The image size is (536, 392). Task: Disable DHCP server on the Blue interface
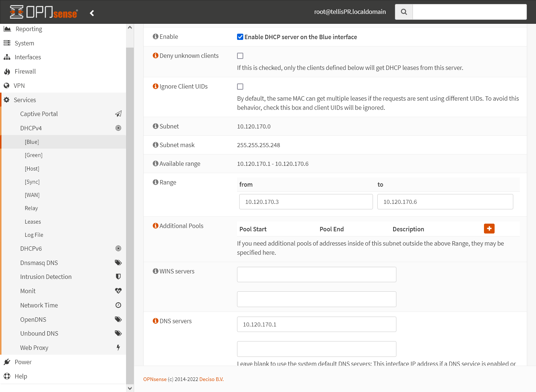(240, 37)
